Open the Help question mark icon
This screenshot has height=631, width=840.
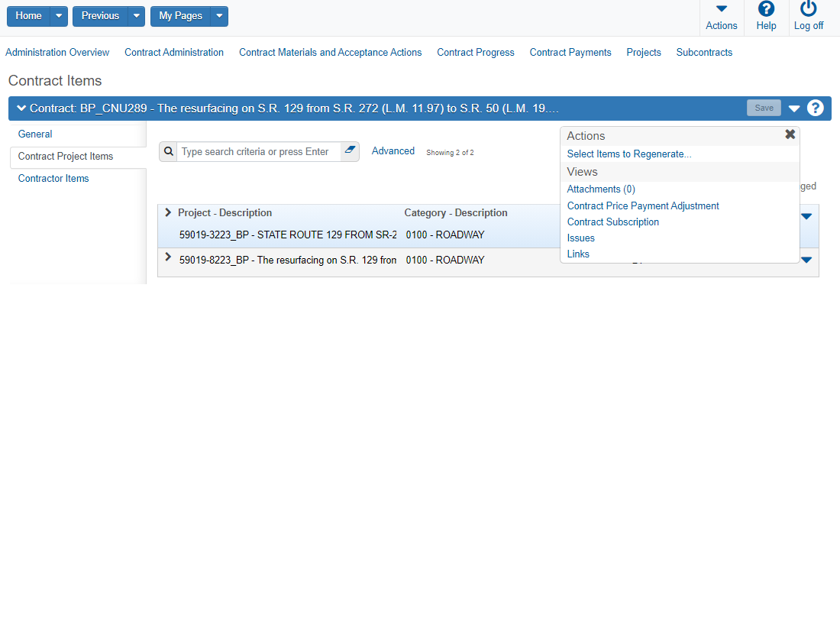pos(766,9)
